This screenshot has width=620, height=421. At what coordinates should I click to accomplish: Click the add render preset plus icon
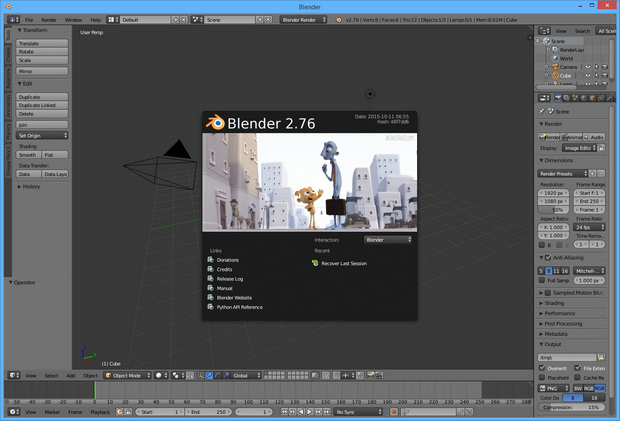click(592, 173)
